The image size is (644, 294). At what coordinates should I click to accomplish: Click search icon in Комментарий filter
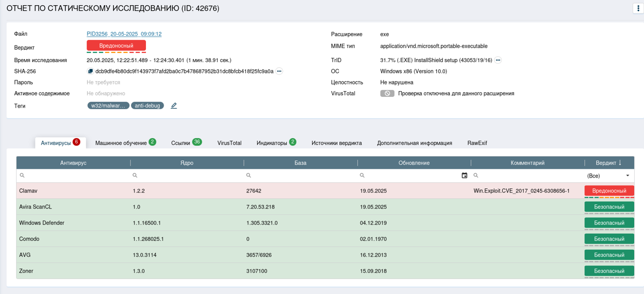476,175
